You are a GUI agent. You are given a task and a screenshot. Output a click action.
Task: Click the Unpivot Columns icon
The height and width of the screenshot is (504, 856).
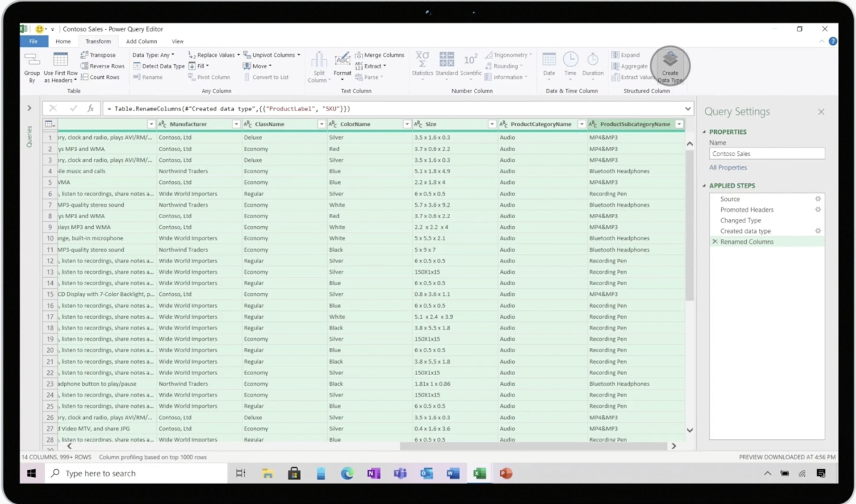pos(247,55)
